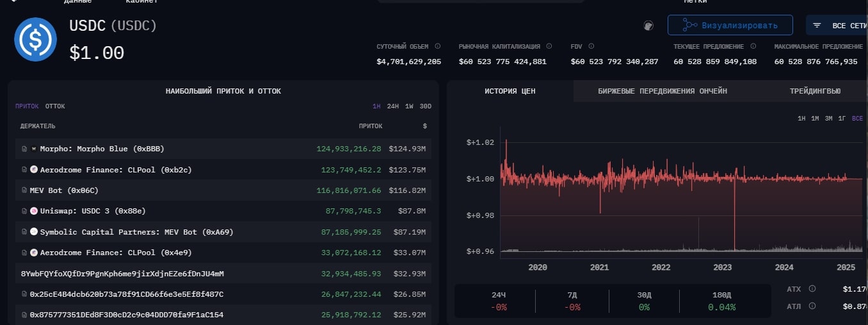This screenshot has height=325, width=868.
Task: Open the ИСТОРИЯ ЦЕН tab
Action: [x=510, y=91]
